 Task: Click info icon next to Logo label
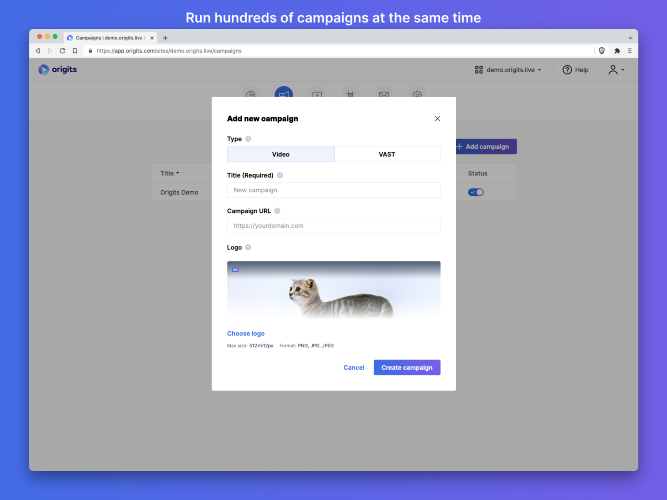coord(248,247)
